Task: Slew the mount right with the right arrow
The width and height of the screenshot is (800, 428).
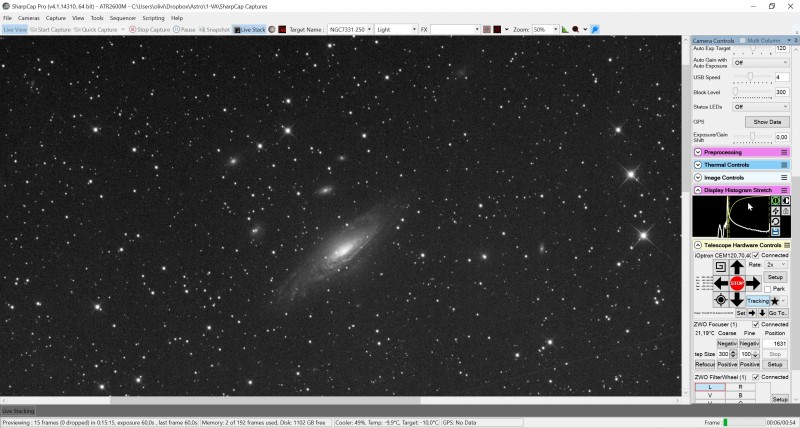Action: click(x=753, y=283)
